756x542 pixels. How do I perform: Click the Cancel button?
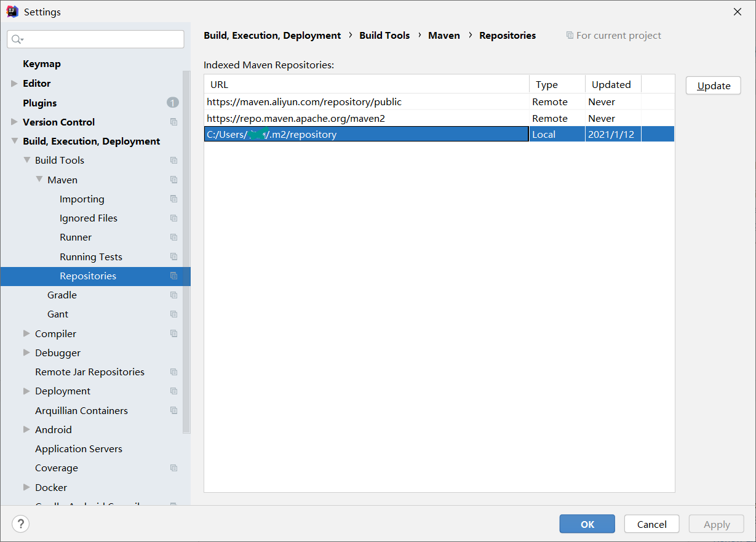[x=652, y=524]
